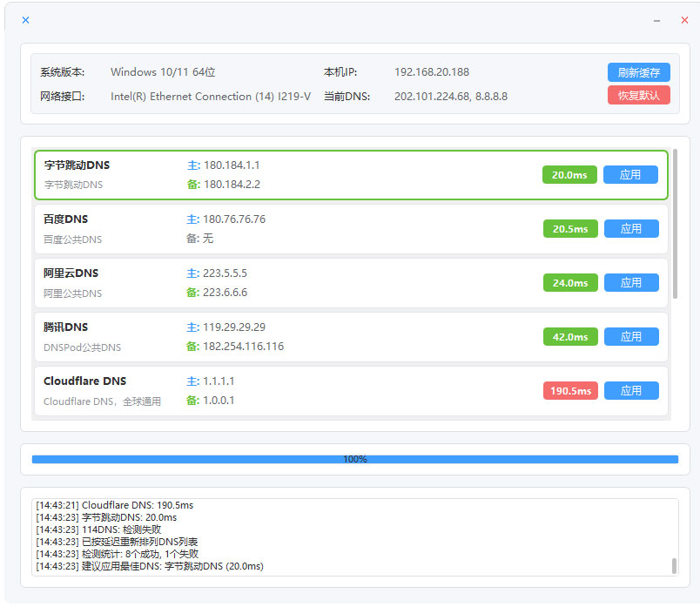Click the 20.0ms latency badge
Screen dimensions: 700x607
569,175
